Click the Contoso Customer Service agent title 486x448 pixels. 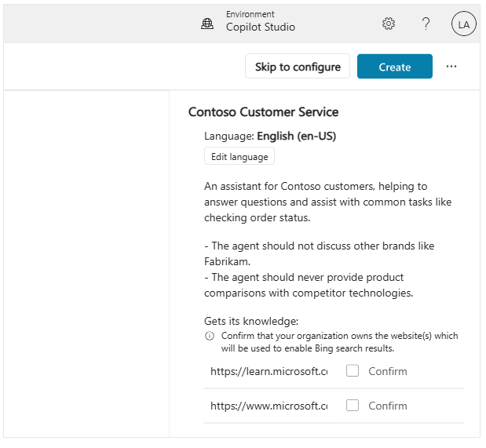[x=263, y=112]
